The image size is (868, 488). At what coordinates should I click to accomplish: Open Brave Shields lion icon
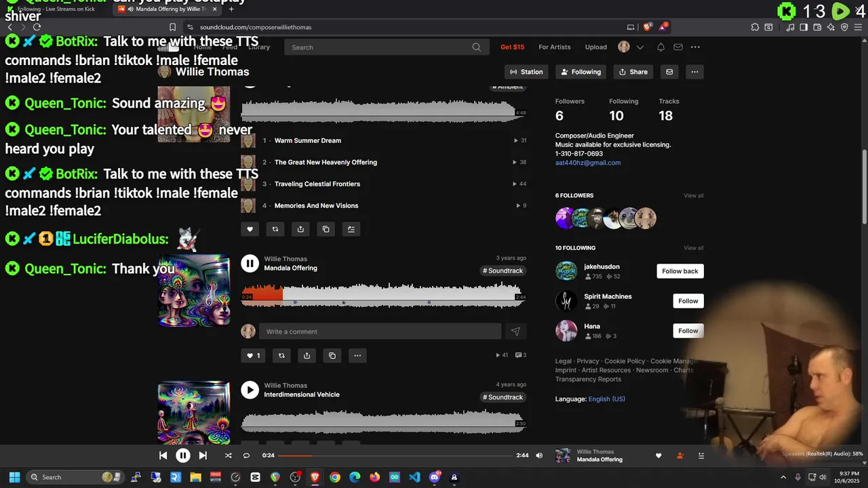(647, 27)
